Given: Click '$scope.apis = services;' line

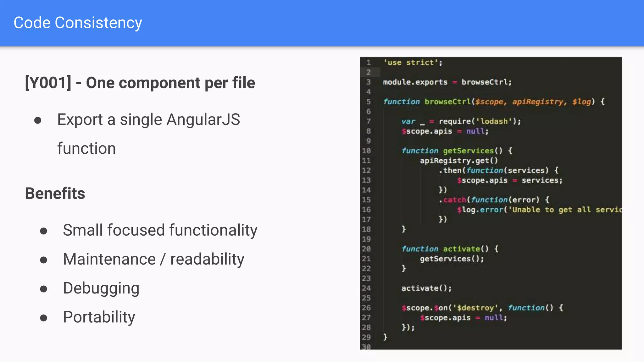Looking at the screenshot, I should pos(509,180).
